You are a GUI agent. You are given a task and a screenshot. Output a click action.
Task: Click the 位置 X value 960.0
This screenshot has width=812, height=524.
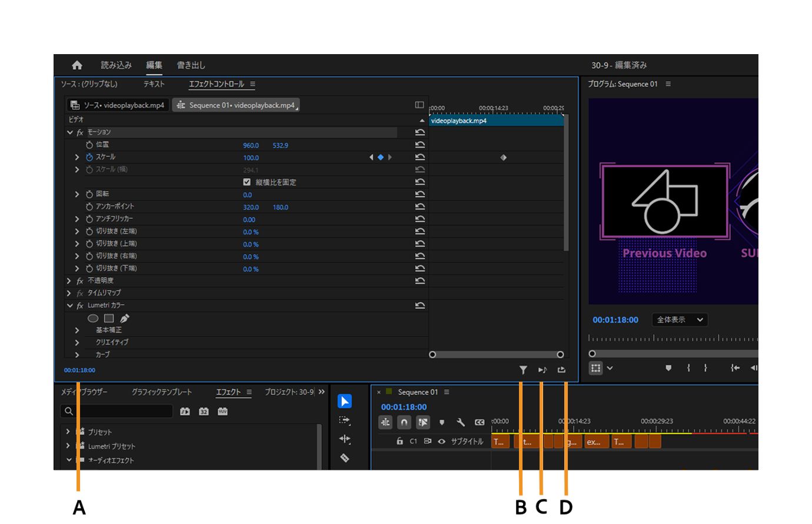pos(251,145)
